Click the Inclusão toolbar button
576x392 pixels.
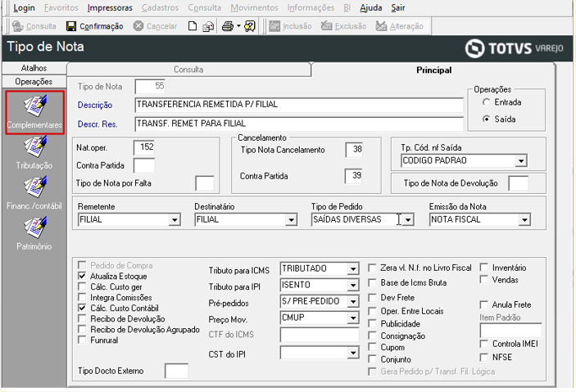(290, 26)
